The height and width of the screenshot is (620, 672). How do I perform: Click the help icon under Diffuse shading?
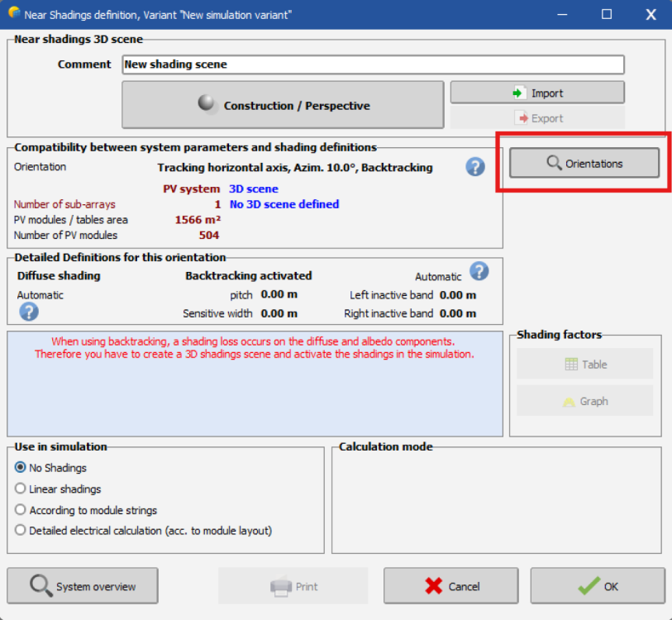[x=29, y=312]
